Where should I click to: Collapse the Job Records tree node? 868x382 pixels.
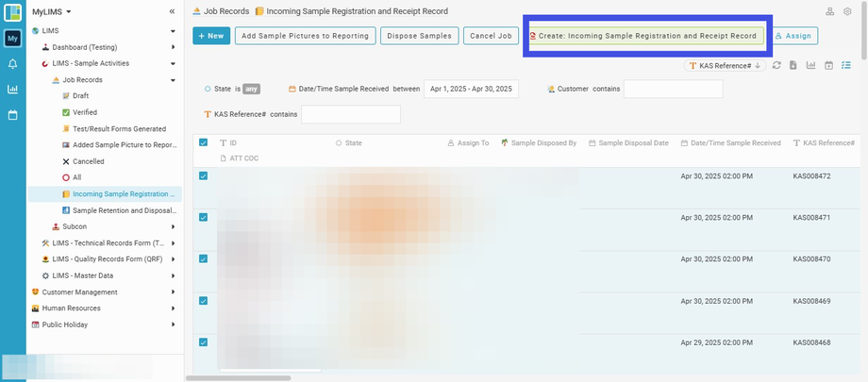click(173, 80)
